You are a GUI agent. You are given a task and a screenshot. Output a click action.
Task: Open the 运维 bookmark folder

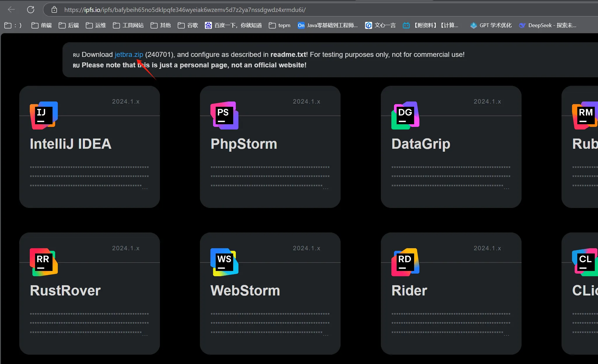[x=96, y=25]
